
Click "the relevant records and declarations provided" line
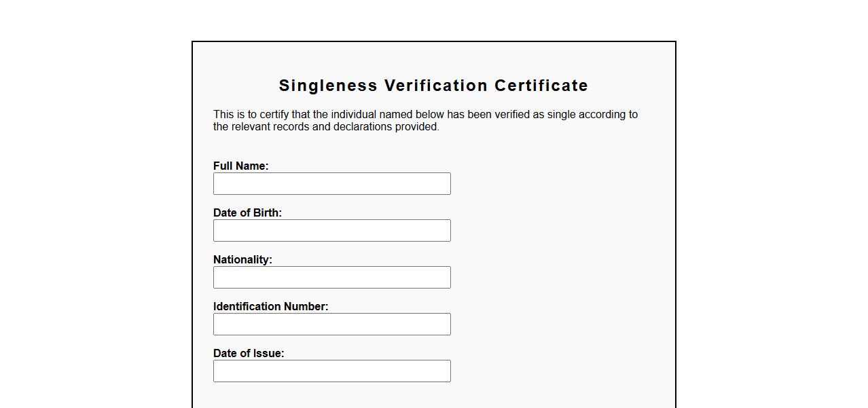pos(326,126)
